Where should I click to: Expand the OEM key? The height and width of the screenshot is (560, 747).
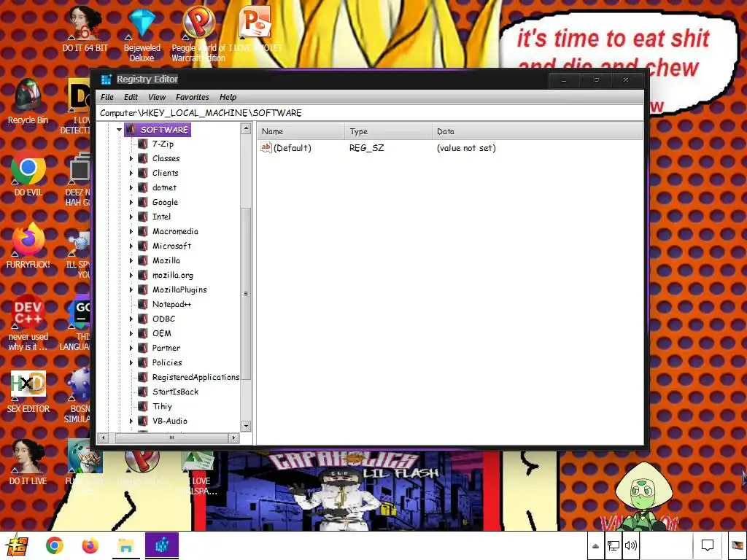point(131,334)
